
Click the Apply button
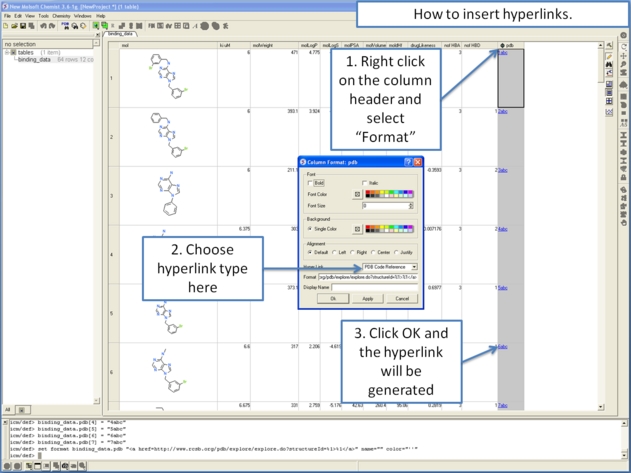tap(367, 298)
